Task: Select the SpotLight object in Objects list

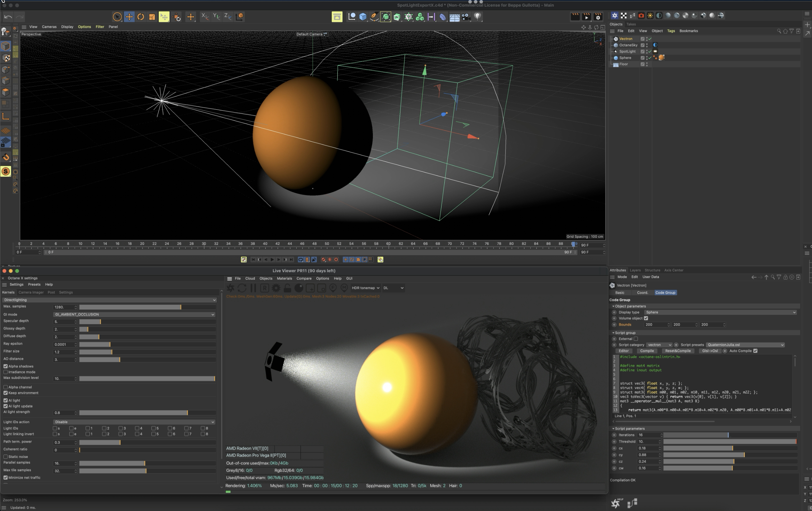Action: tap(627, 52)
